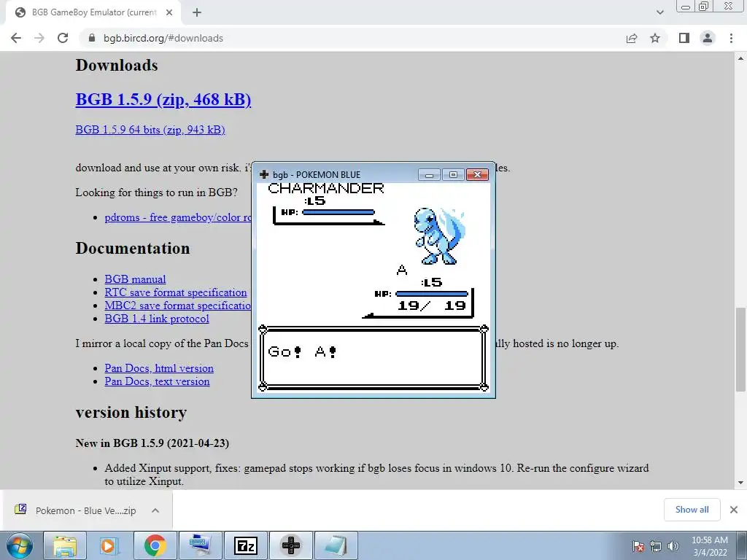Select the BGB GameBoy Emulator tab
The width and height of the screenshot is (747, 560).
(94, 12)
